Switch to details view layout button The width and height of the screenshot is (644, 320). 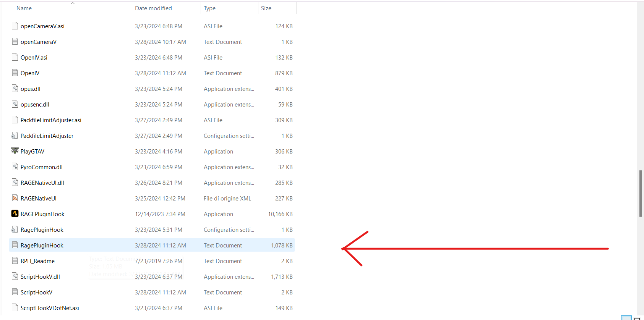point(626,318)
